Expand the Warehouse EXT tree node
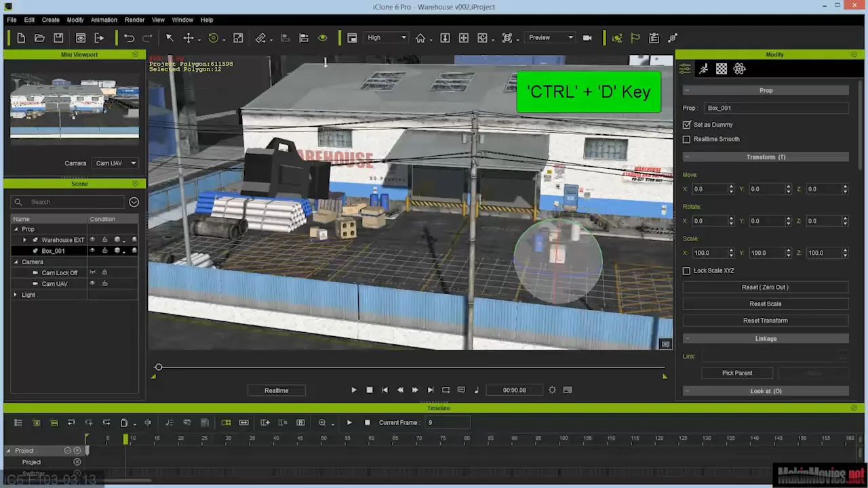This screenshot has width=868, height=488. (x=25, y=240)
